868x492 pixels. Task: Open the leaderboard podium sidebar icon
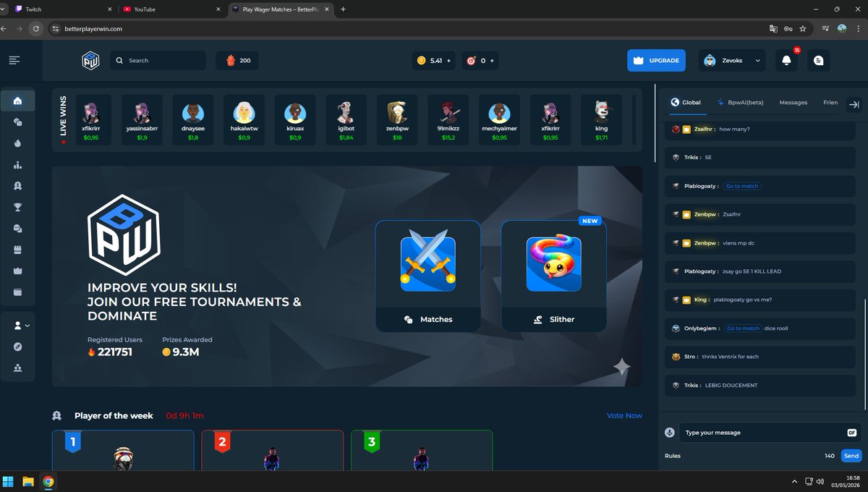(x=17, y=165)
